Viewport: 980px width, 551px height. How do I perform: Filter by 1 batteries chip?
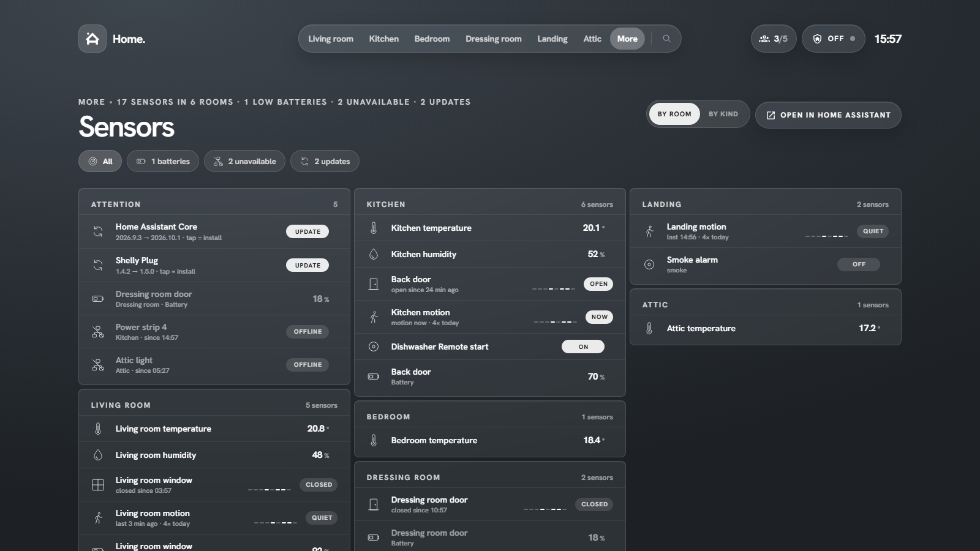pos(163,161)
